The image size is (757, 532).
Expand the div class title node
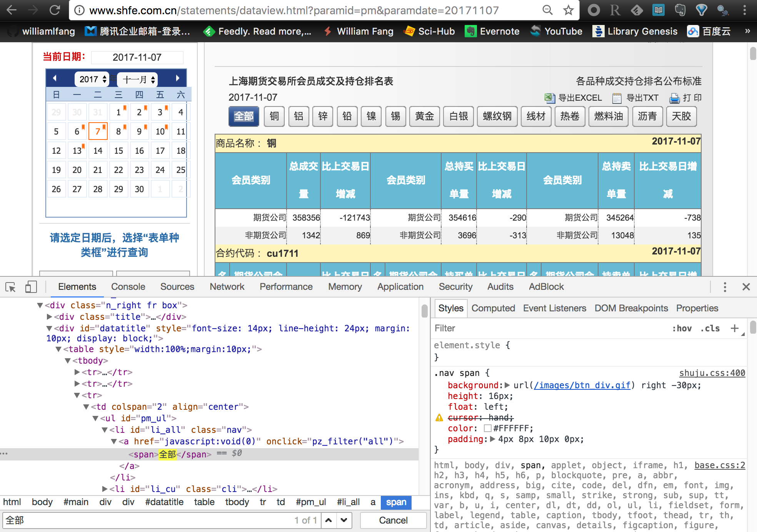(x=49, y=317)
